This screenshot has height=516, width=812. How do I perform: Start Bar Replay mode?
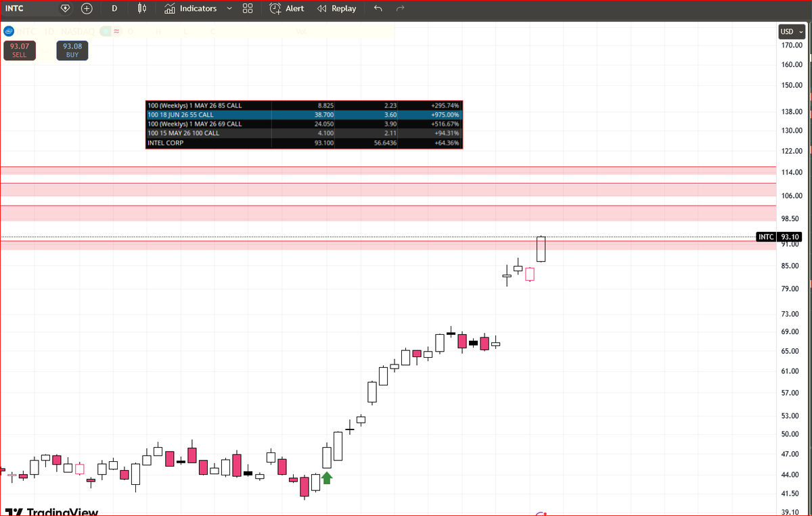pyautogui.click(x=336, y=9)
